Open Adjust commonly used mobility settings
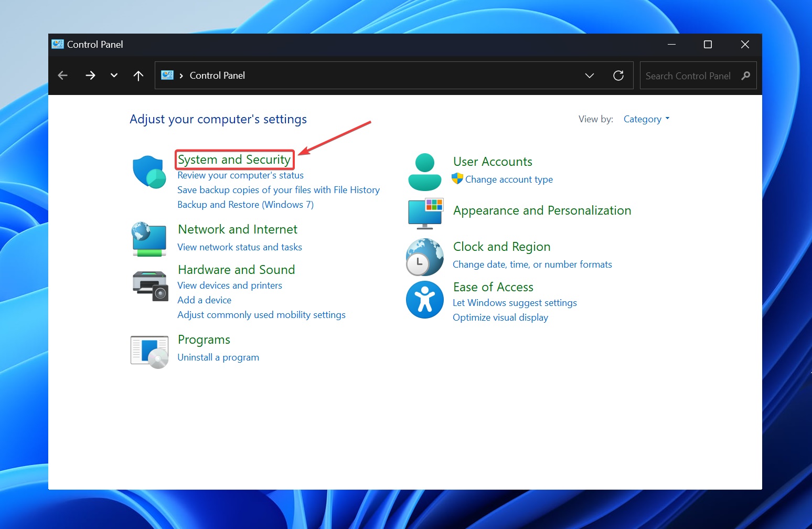The image size is (812, 529). (x=261, y=315)
